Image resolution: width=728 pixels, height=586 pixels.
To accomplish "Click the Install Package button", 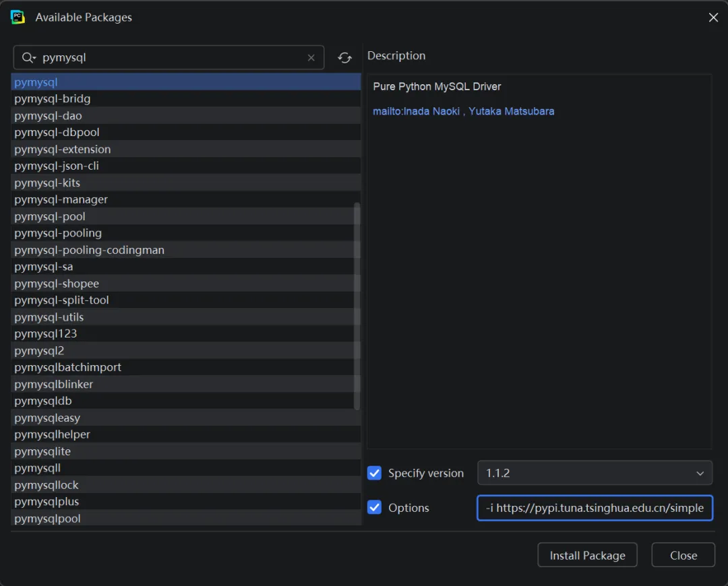I will [x=587, y=555].
